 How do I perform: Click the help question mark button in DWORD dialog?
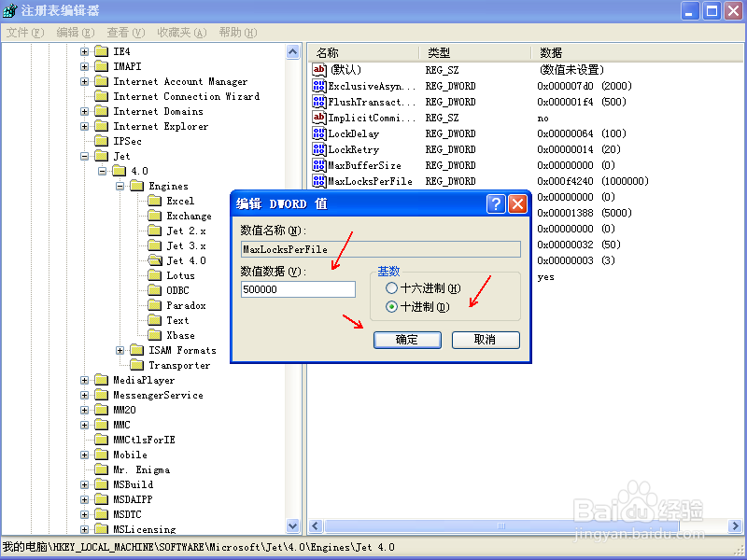(496, 203)
